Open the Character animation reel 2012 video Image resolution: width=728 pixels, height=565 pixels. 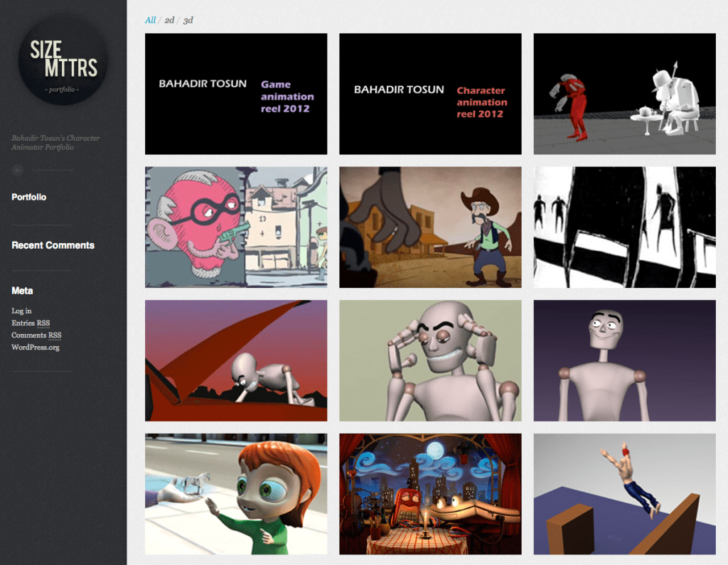click(x=429, y=94)
